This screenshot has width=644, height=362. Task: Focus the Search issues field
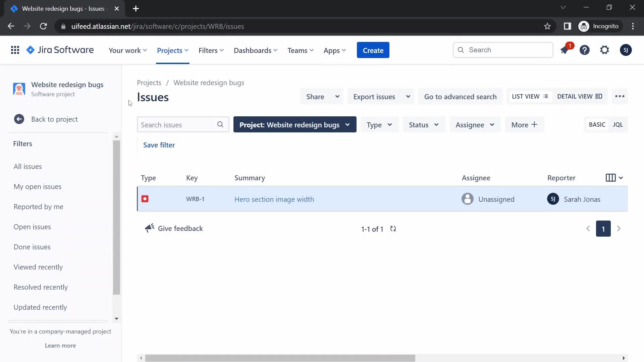coord(183,124)
